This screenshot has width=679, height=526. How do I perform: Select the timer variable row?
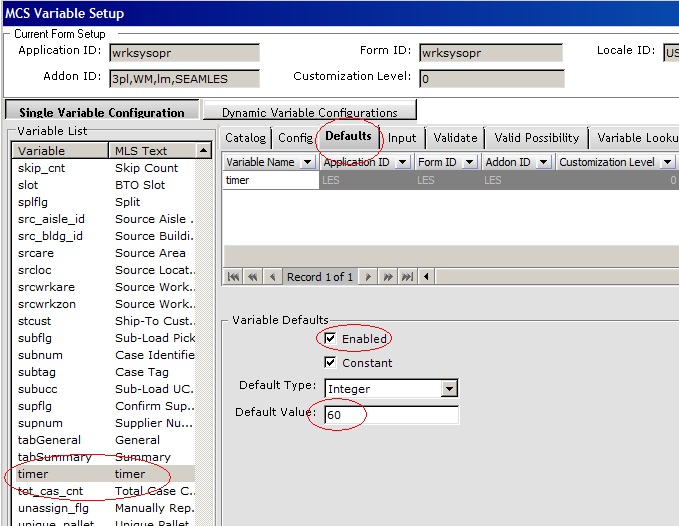pos(104,474)
